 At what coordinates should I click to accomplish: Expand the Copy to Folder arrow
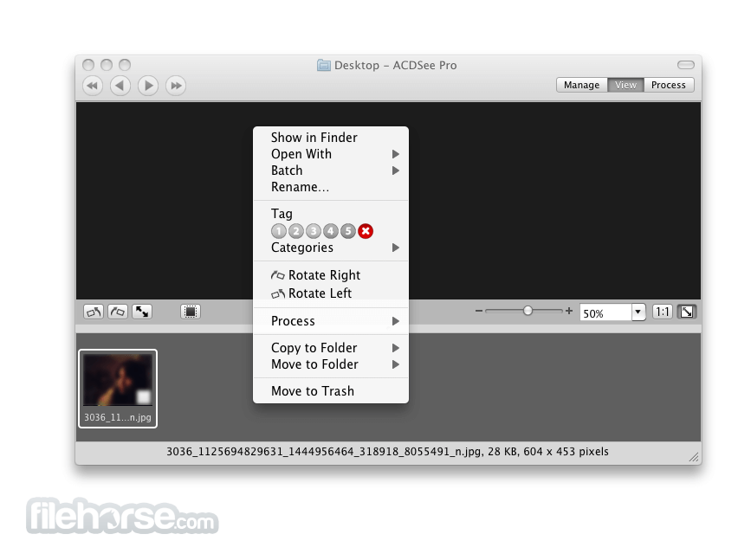(x=396, y=348)
